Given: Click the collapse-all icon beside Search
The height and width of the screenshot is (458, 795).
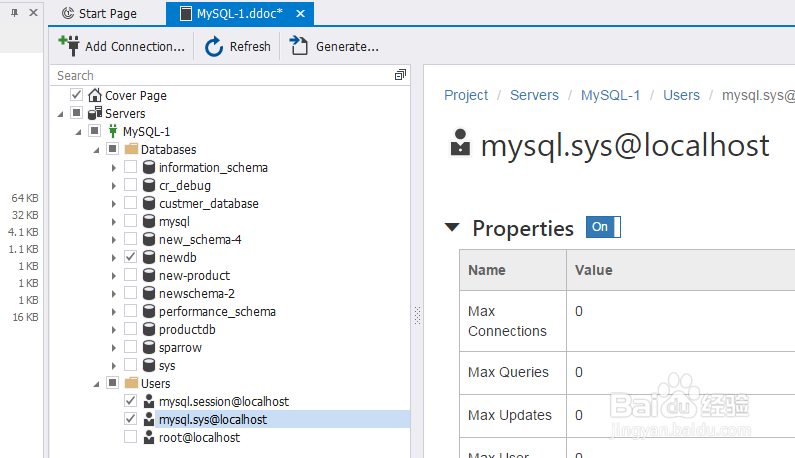Looking at the screenshot, I should click(x=400, y=75).
